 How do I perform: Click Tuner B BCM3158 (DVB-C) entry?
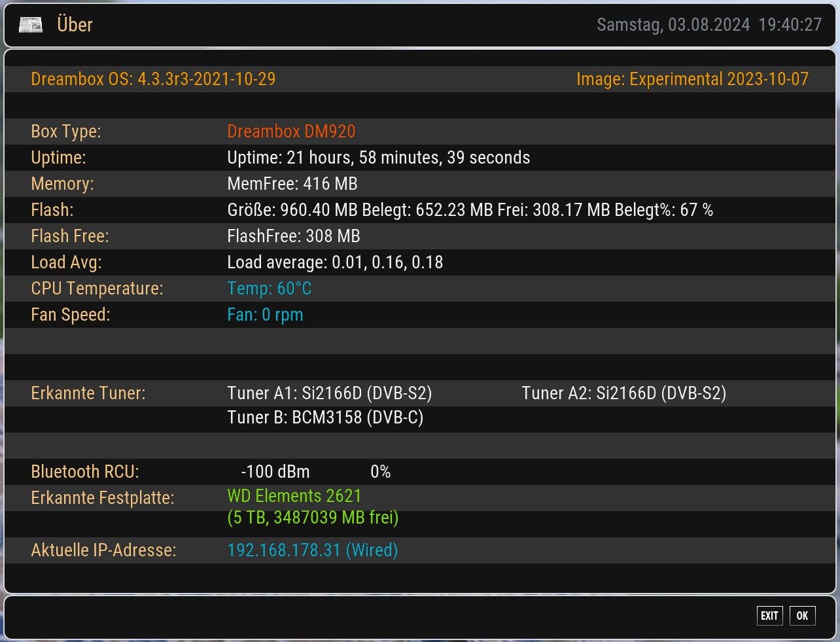coord(325,418)
